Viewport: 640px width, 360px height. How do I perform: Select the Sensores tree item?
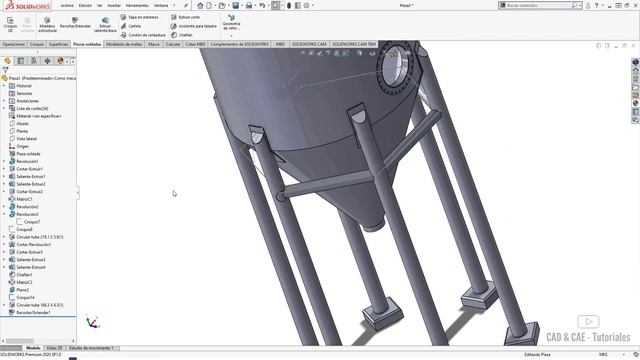click(x=20, y=93)
